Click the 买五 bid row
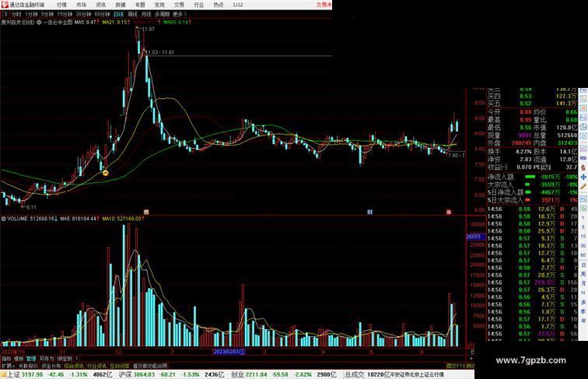 (533, 104)
